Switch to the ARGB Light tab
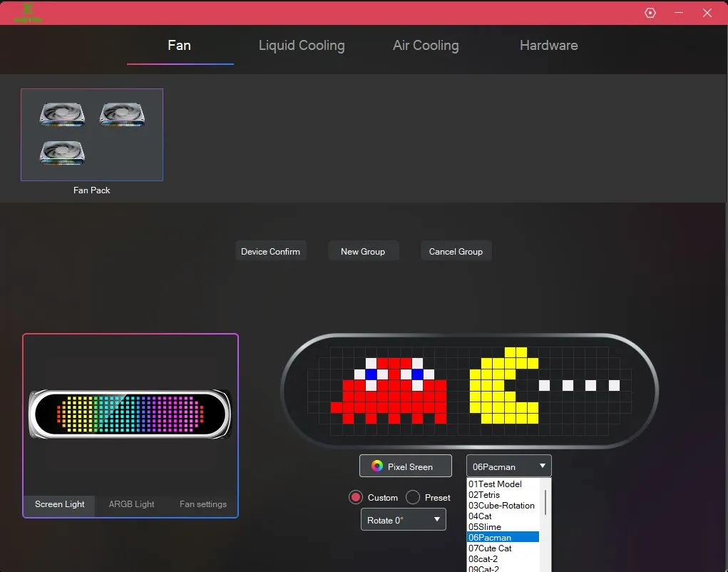 tap(131, 504)
